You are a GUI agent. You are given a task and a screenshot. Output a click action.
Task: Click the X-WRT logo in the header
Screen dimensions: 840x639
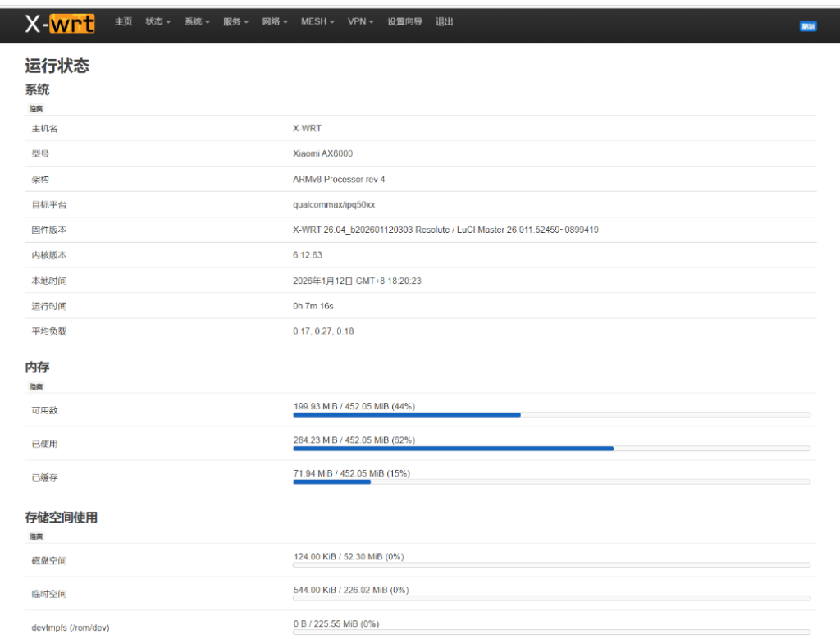pyautogui.click(x=60, y=24)
